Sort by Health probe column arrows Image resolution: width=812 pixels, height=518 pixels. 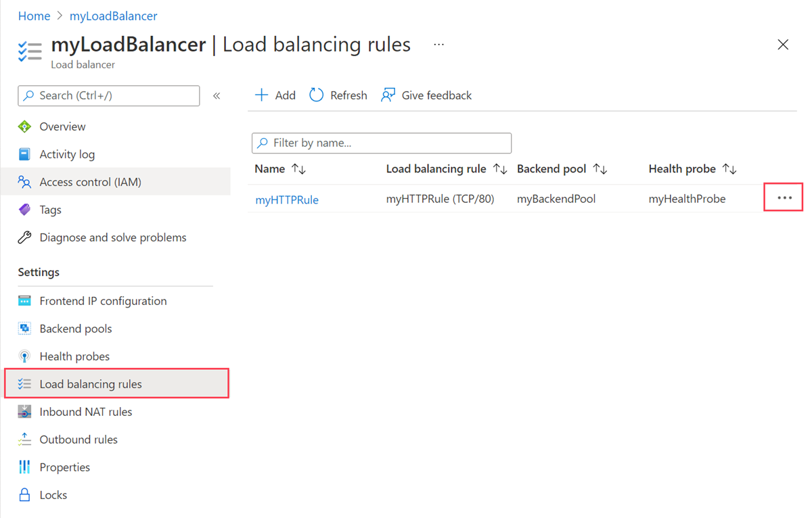729,169
